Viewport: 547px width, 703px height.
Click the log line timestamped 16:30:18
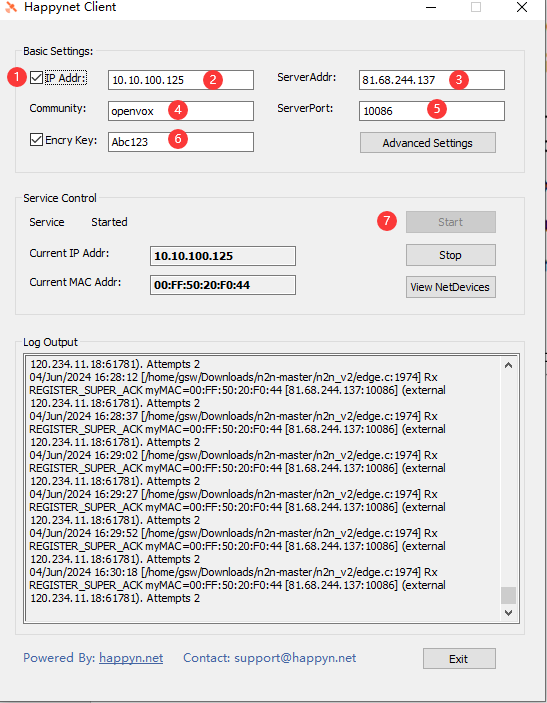234,573
